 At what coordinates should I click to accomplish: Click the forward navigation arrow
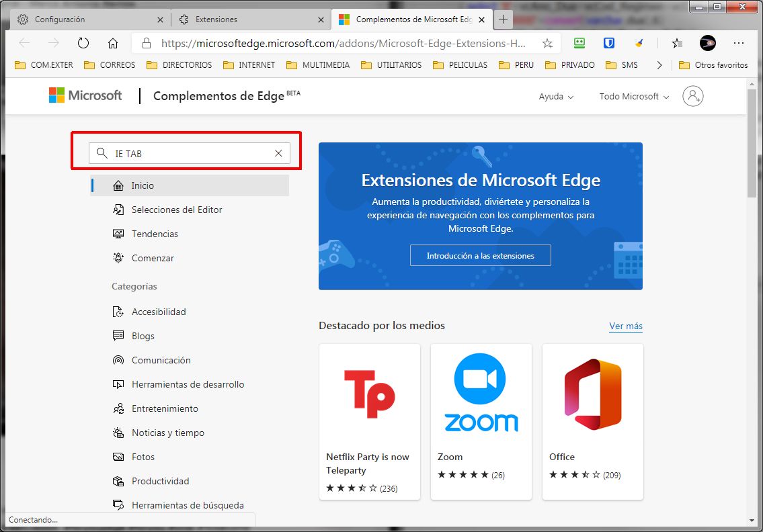coord(54,43)
